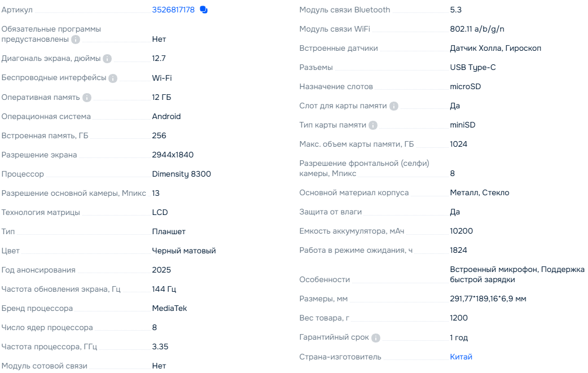Open info tooltip for "Диагональ экрана, дюймы"
Image resolution: width=588 pixels, height=373 pixels.
pyautogui.click(x=107, y=59)
